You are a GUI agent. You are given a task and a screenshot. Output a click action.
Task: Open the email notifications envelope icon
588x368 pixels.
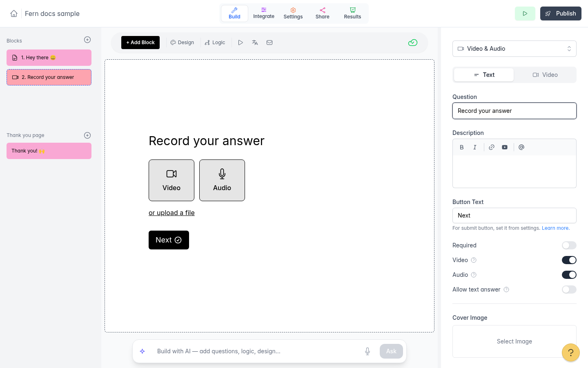click(x=269, y=43)
